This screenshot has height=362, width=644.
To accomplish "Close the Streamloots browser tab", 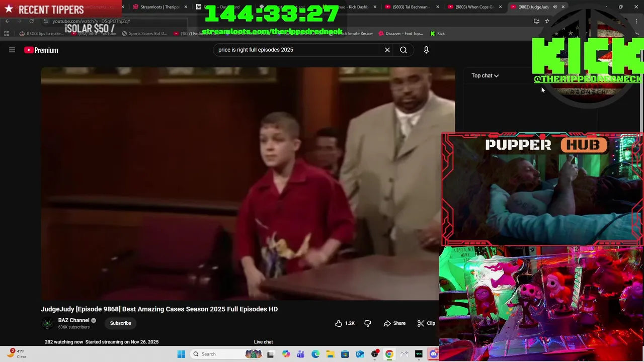I will tap(186, 7).
